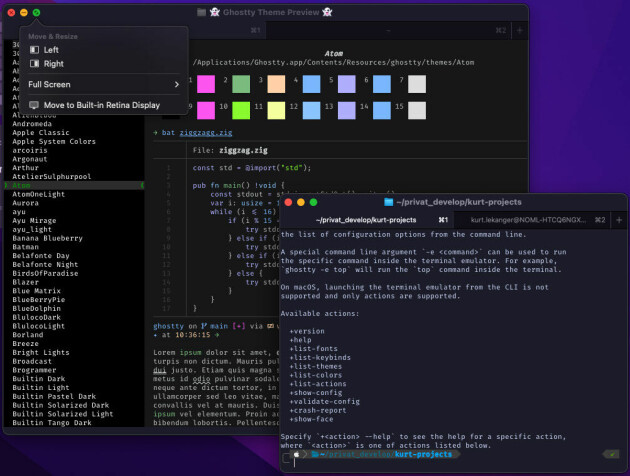Select Move to Built-in Retina Display
630x476 pixels.
(104, 105)
